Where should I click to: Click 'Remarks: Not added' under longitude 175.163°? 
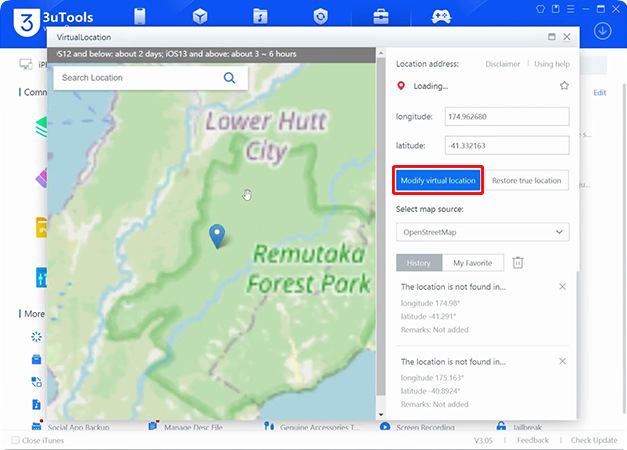(434, 404)
